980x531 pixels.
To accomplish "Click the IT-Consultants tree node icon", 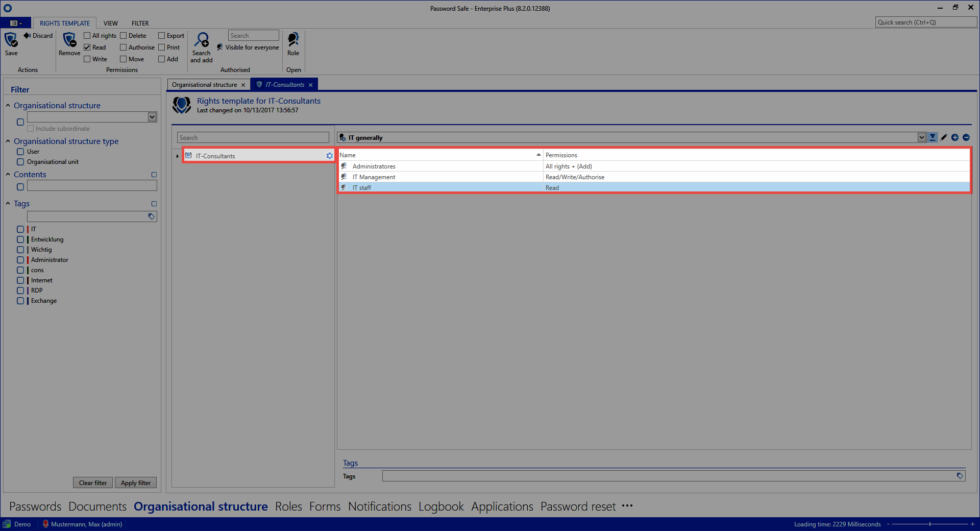I will 189,156.
